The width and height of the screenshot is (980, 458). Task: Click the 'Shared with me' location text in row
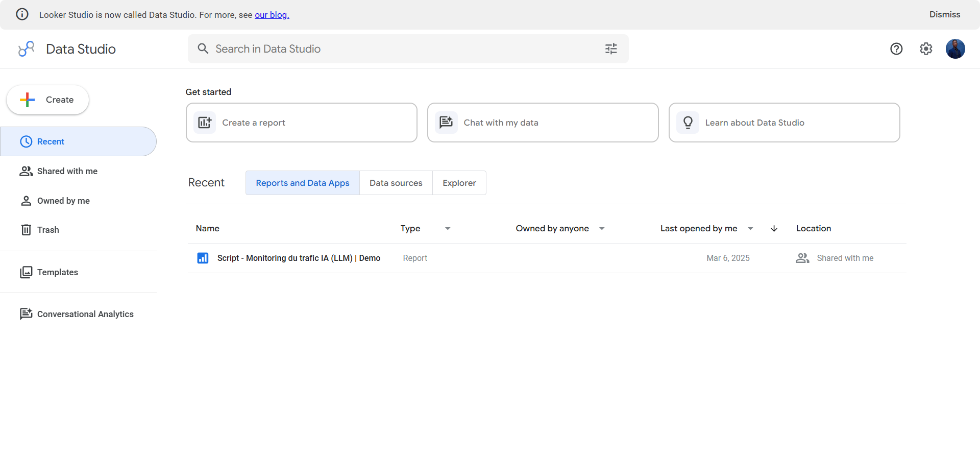pos(845,258)
